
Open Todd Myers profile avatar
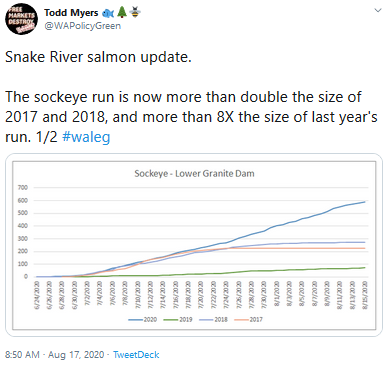click(21, 19)
